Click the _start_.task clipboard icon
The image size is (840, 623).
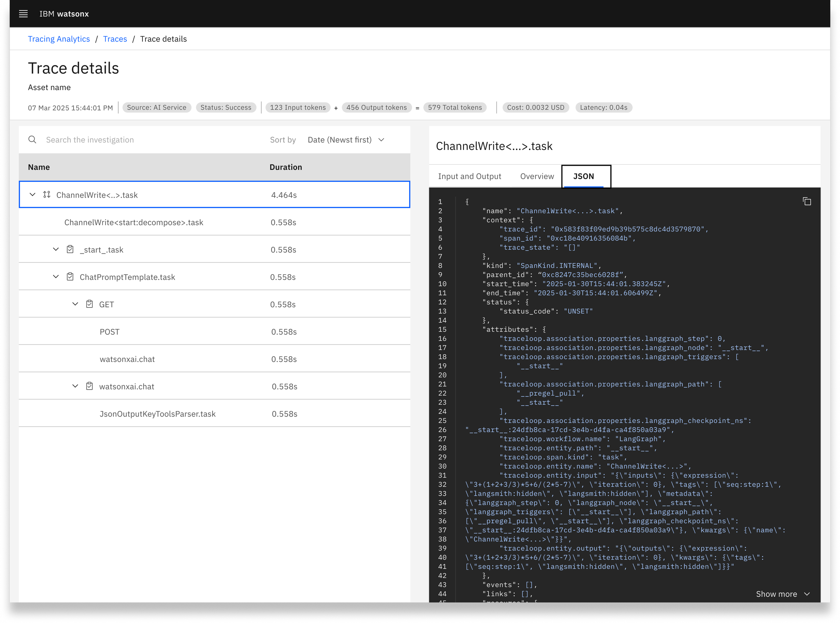point(70,249)
